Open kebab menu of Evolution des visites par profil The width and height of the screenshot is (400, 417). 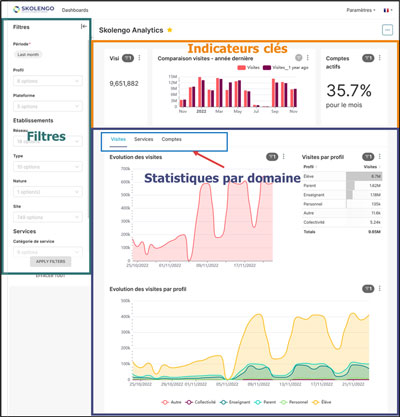[380, 288]
